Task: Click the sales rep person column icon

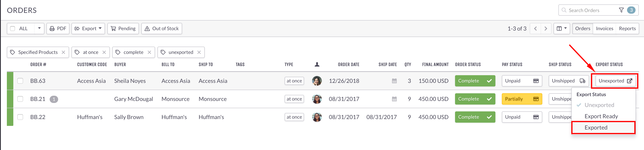Action: pos(317,65)
